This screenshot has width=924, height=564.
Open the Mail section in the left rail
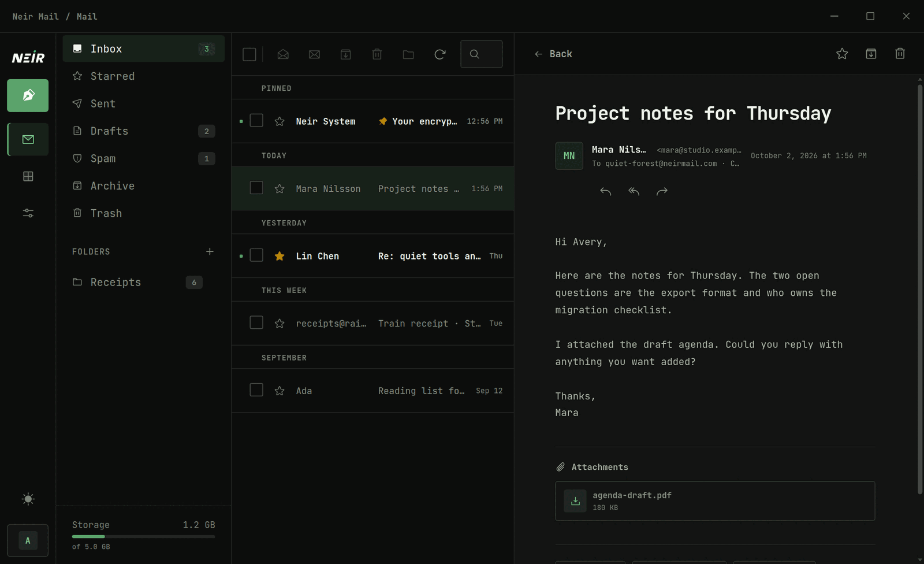tap(28, 139)
